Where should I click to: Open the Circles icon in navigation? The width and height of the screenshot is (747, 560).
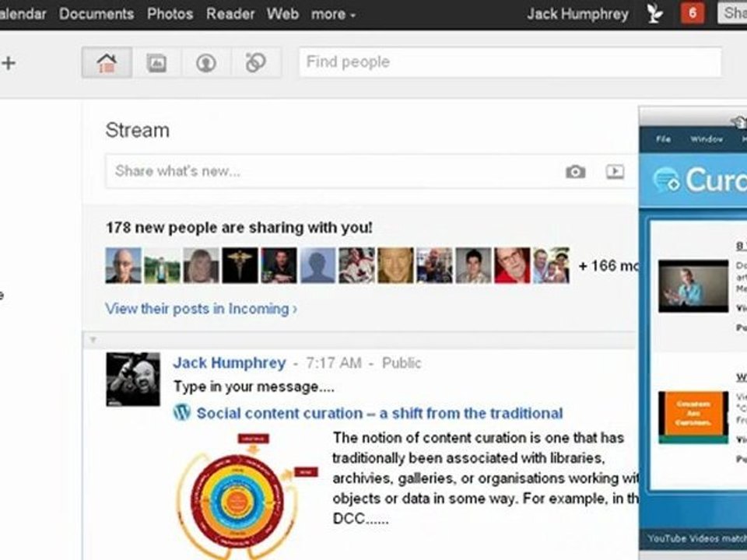coord(256,62)
